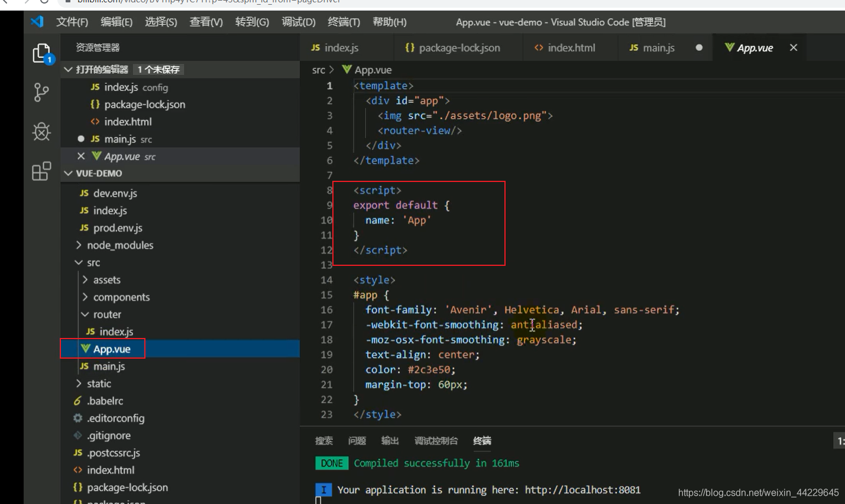Collapse the src folder
Viewport: 845px width, 504px height.
79,262
